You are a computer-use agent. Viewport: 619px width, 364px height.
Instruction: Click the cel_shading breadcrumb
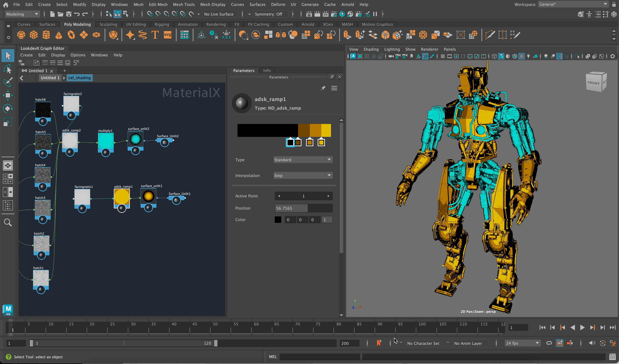[79, 78]
